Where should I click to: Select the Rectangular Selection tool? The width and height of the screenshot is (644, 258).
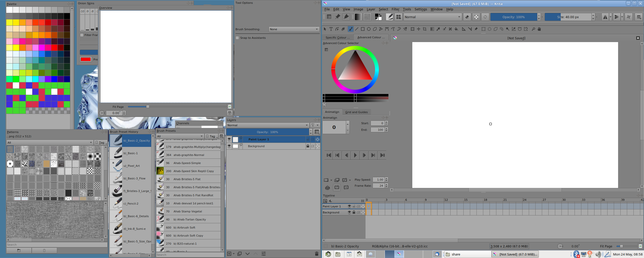tap(483, 29)
